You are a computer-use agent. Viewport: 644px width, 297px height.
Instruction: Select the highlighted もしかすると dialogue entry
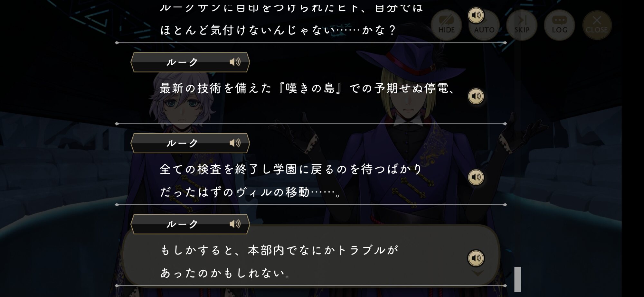point(311,255)
